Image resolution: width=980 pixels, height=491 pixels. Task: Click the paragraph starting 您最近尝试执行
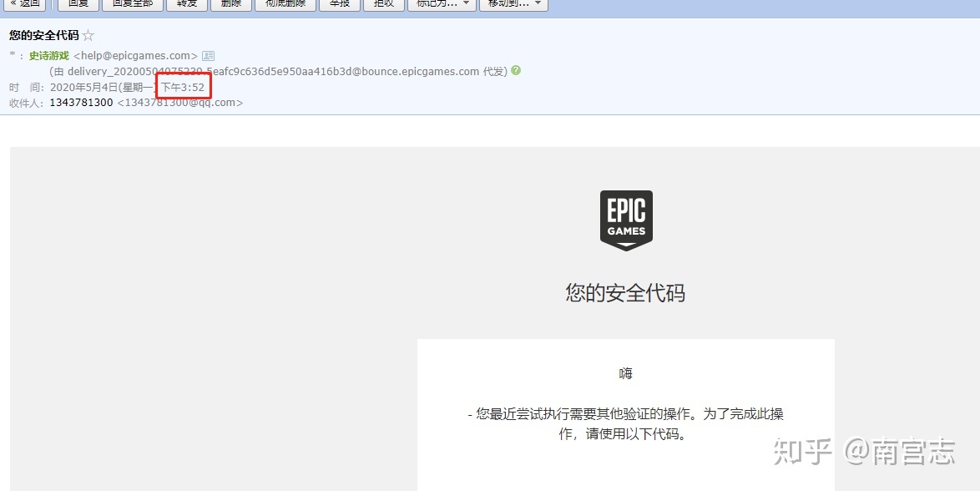625,423
